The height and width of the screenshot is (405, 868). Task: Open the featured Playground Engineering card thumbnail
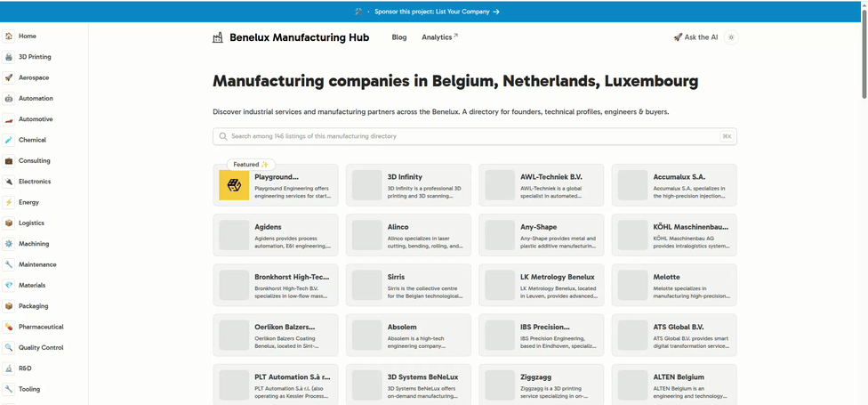click(234, 185)
